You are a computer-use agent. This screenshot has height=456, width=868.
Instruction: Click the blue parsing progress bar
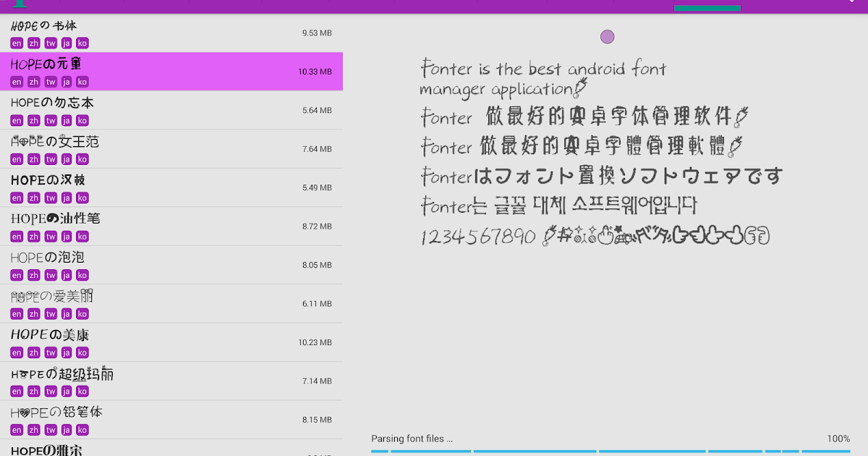(x=611, y=452)
